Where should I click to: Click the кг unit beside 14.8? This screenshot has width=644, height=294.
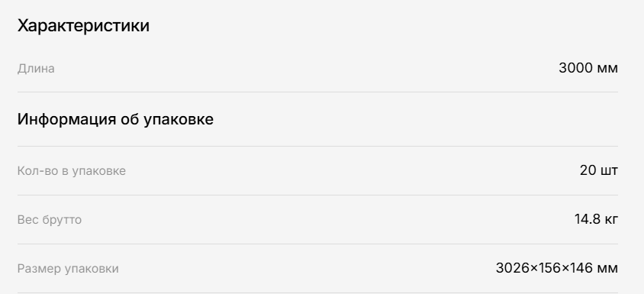[611, 221]
